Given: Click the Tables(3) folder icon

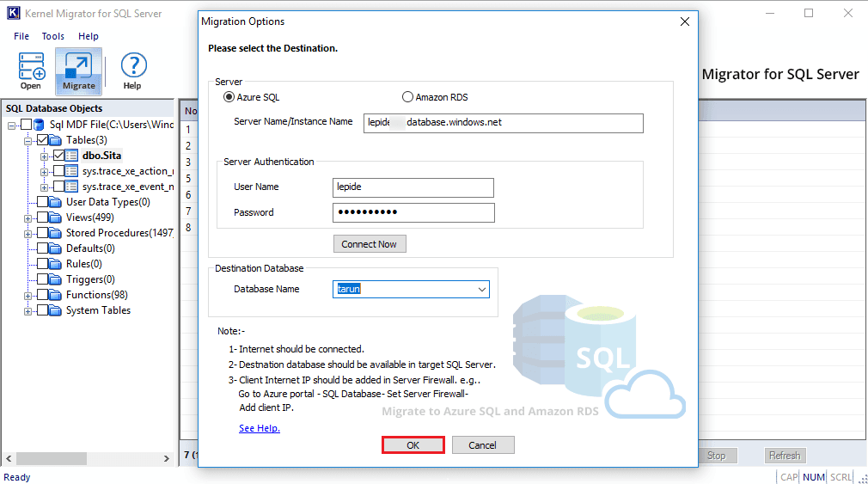Looking at the screenshot, I should point(55,140).
